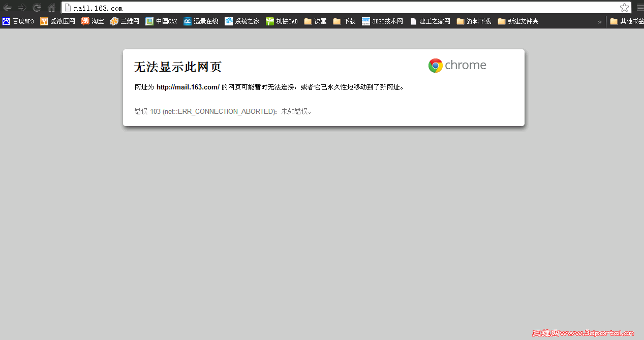
Task: Open the Chrome menu button
Action: (x=640, y=8)
